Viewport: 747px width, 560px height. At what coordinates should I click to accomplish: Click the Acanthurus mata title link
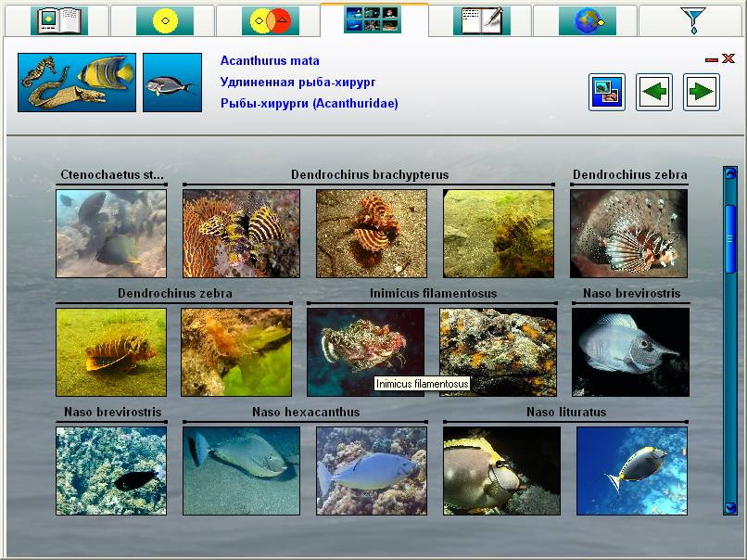coord(270,61)
